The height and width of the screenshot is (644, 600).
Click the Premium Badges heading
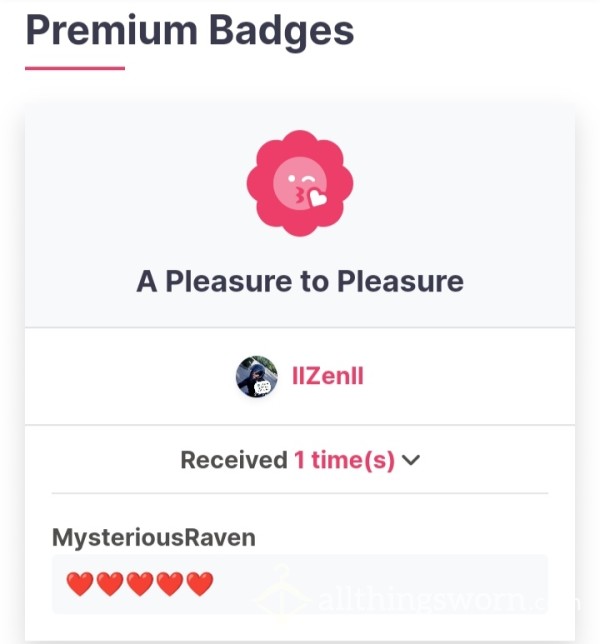pyautogui.click(x=190, y=32)
